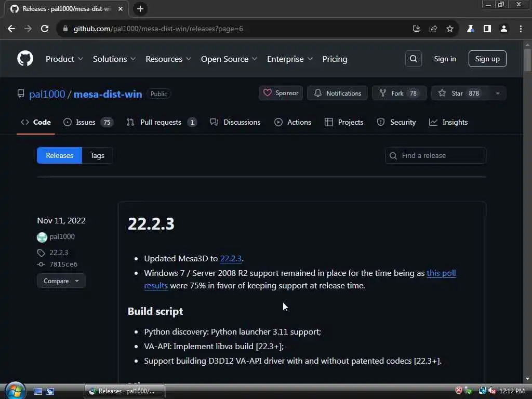This screenshot has height=399, width=532.
Task: Click the page vertical scrollbar thumb
Action: 527,60
